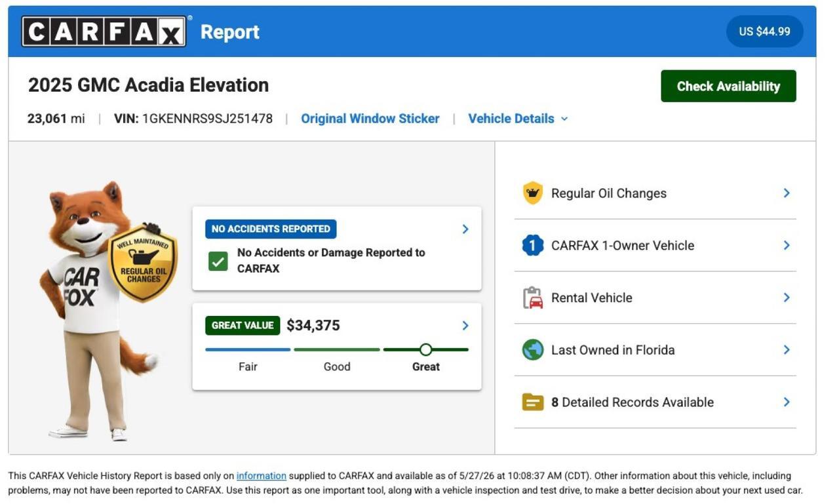
Task: Click the value slider circle marker
Action: tap(425, 349)
